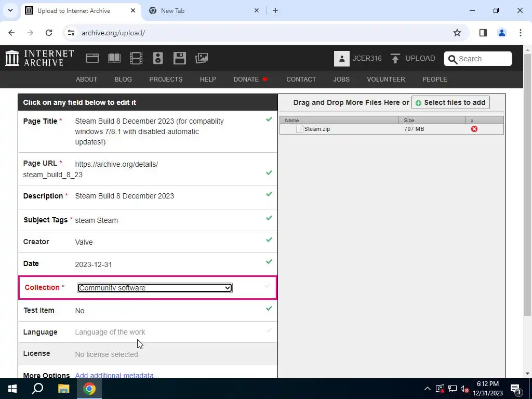Image resolution: width=532 pixels, height=399 pixels.
Task: Open the Software floppy disk icon
Action: click(x=179, y=58)
